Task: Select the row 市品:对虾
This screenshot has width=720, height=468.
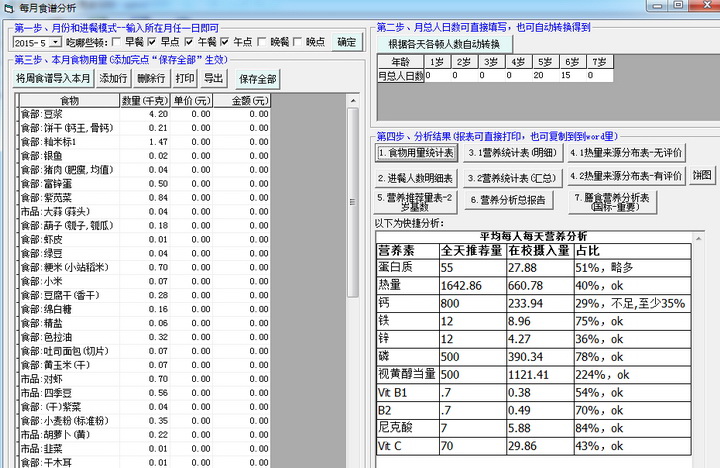Action: [145, 379]
